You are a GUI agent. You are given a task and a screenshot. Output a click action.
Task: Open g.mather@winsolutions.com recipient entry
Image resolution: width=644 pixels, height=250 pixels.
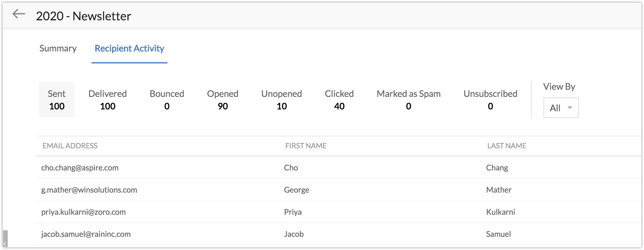[89, 190]
